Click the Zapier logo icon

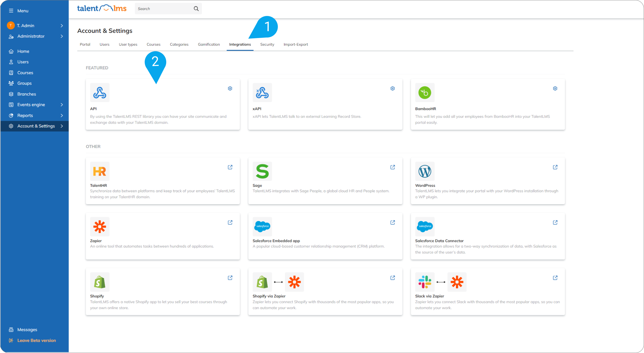[x=100, y=227]
